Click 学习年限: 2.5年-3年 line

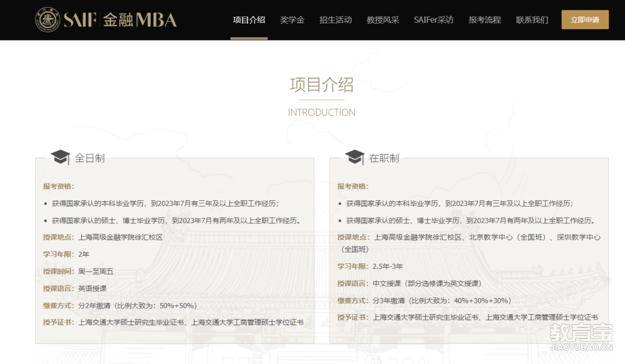click(x=370, y=266)
